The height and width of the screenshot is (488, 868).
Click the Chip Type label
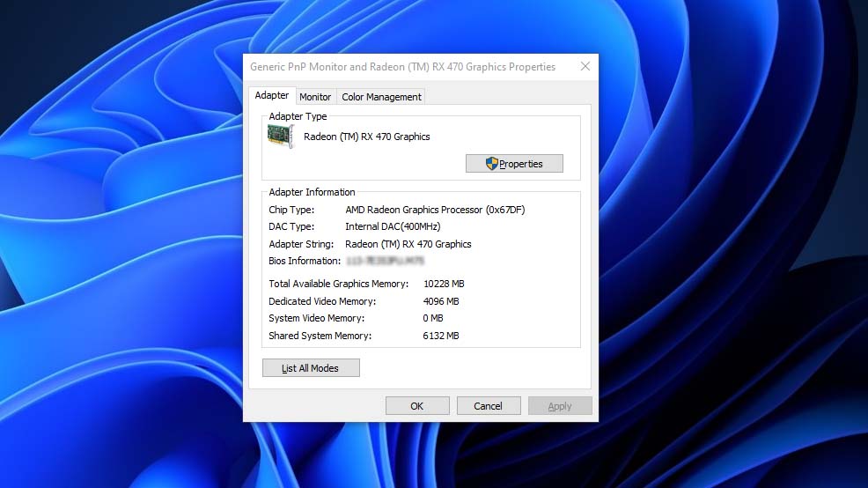tap(291, 210)
